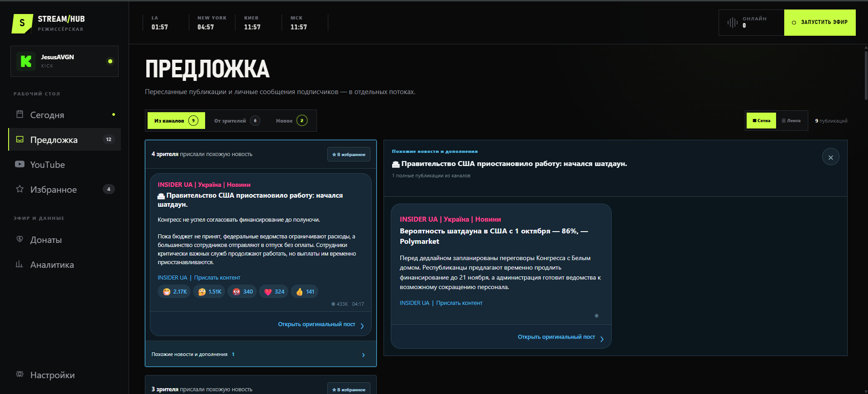Switch view to Сетка grid mode

[x=761, y=121]
